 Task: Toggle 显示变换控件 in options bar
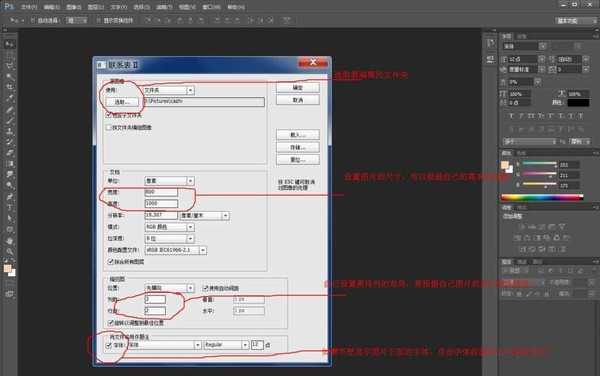coord(99,20)
